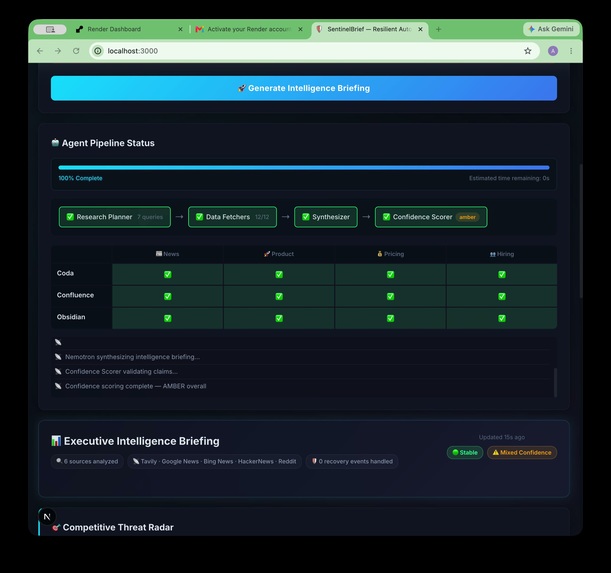Open a new browser tab

tap(438, 29)
